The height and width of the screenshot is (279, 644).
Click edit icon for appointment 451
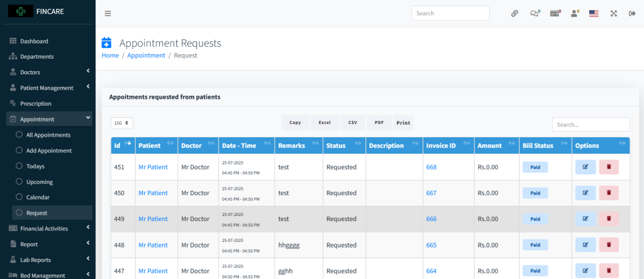585,167
